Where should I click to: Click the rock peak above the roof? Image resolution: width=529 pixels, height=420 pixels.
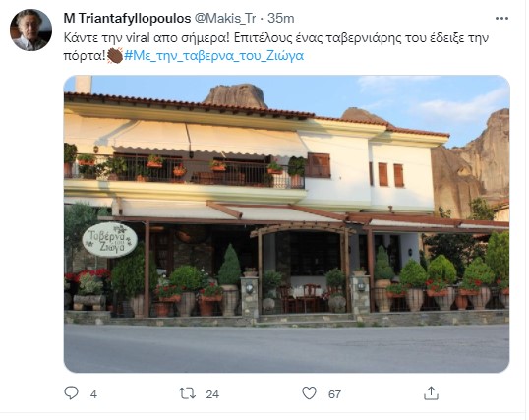coord(235,95)
